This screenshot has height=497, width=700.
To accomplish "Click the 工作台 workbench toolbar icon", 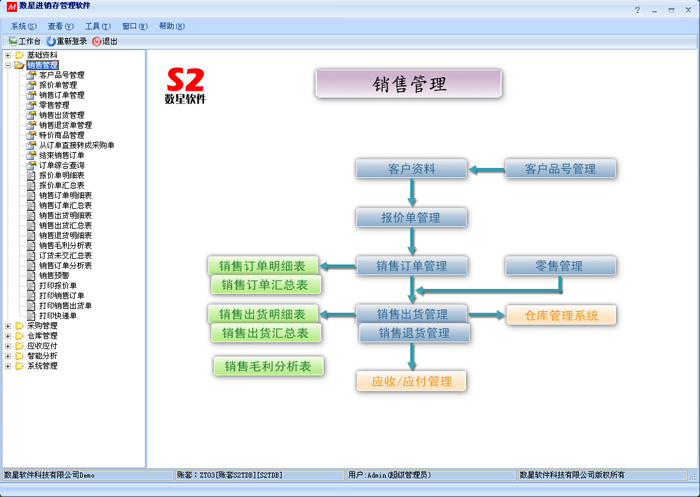I will coord(13,41).
